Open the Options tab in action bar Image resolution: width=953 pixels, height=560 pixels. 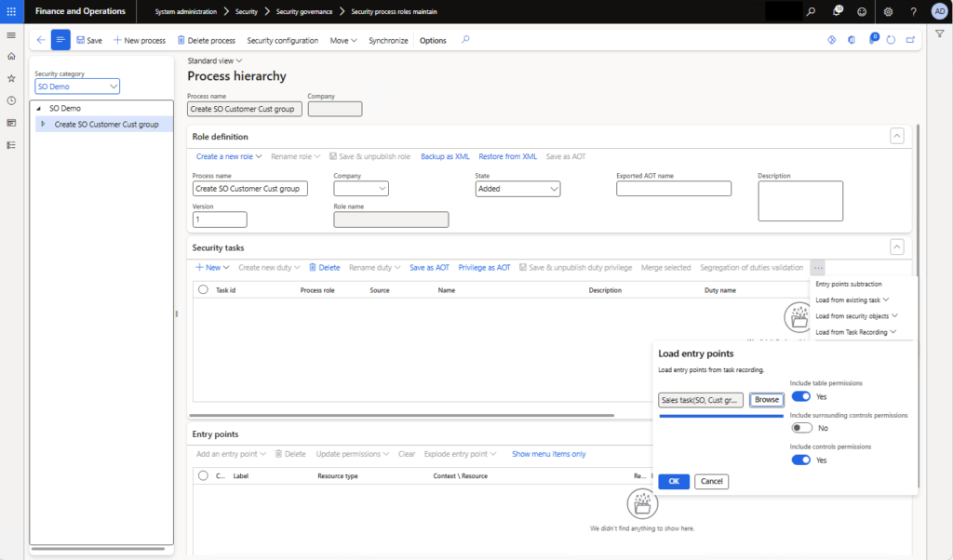tap(433, 41)
